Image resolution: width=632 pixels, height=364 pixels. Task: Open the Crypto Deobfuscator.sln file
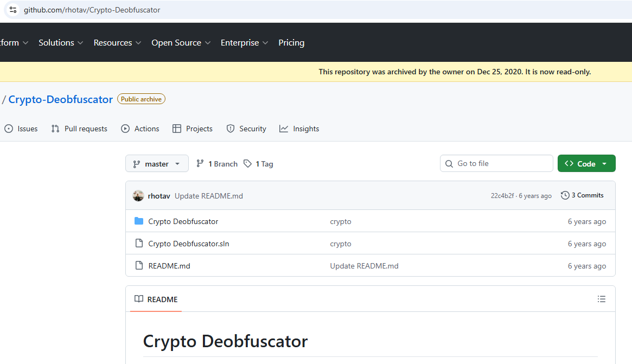coord(189,244)
